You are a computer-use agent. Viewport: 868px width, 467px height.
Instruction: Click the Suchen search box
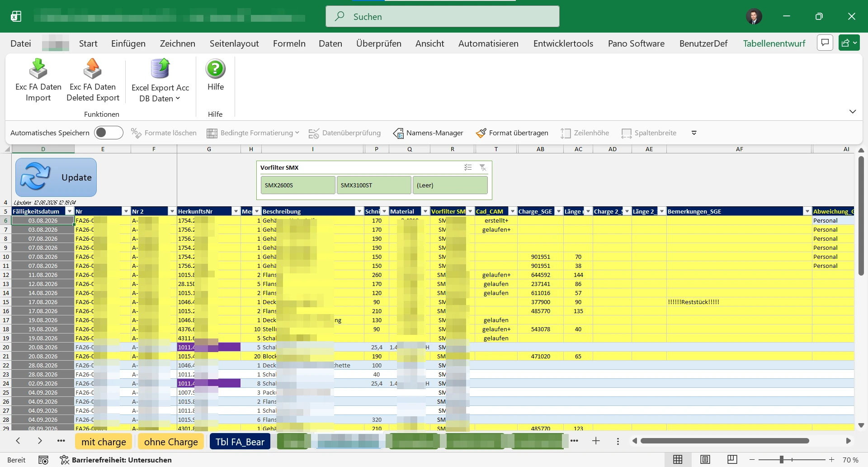(442, 16)
